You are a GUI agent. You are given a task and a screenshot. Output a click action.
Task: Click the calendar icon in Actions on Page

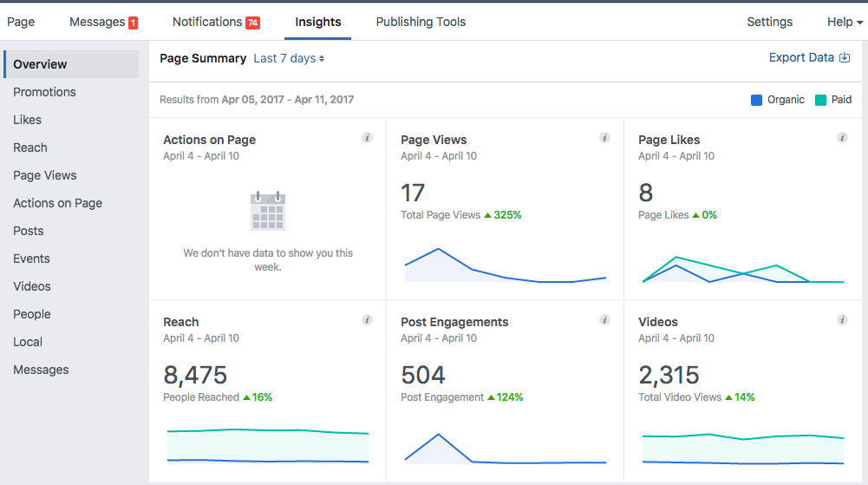tap(268, 210)
